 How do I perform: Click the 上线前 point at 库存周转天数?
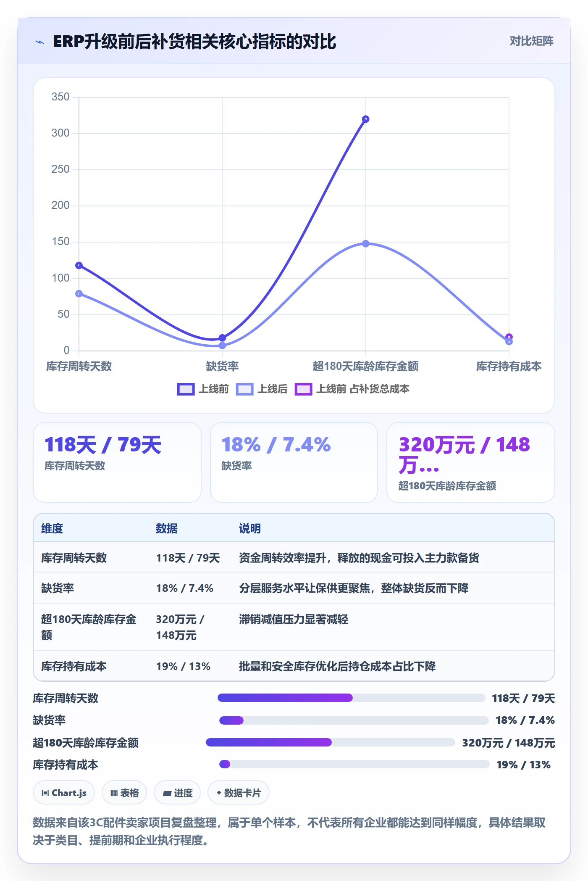click(79, 265)
